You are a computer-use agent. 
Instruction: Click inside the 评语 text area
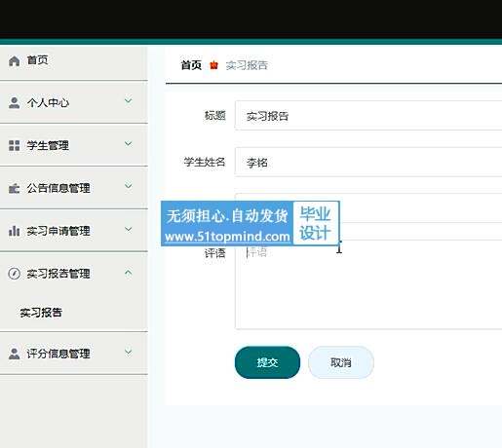pyautogui.click(x=368, y=284)
